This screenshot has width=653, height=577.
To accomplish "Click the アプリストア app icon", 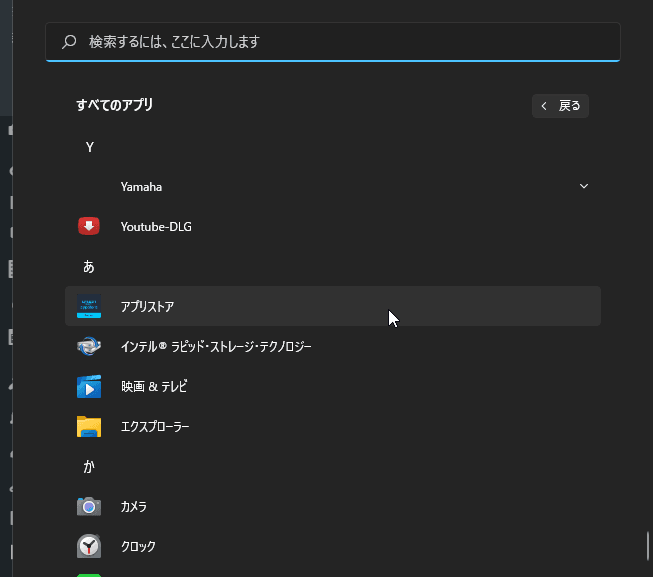I will pyautogui.click(x=89, y=306).
